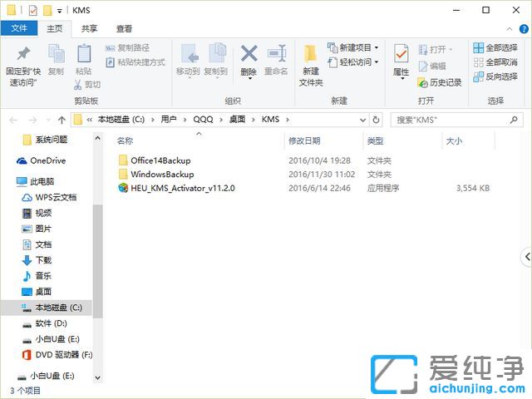Open 软件 (D:) drive

(45, 323)
